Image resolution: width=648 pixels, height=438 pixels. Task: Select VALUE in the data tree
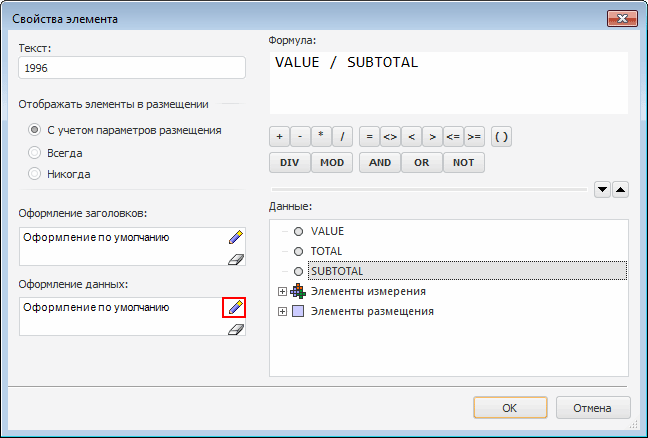tap(327, 231)
